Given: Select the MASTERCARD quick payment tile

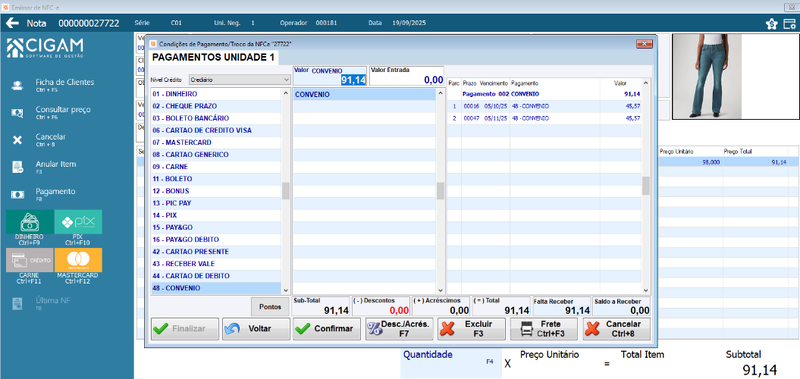Looking at the screenshot, I should [x=78, y=260].
